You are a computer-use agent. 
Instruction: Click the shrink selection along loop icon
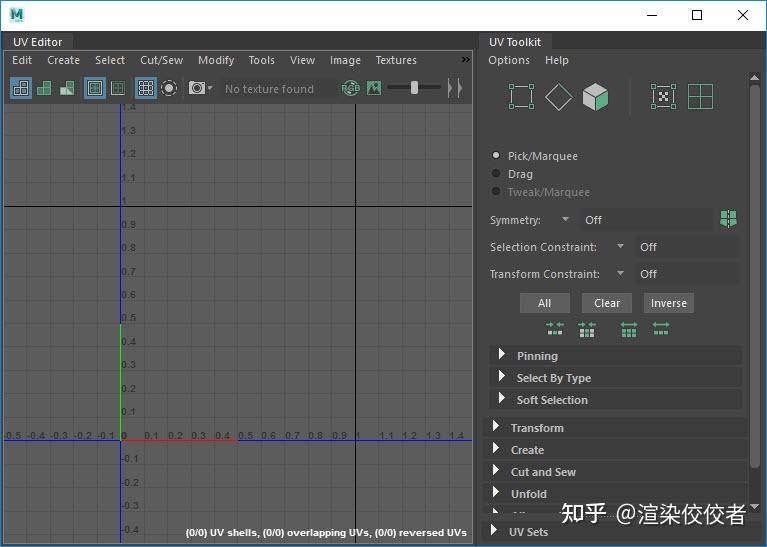click(587, 329)
